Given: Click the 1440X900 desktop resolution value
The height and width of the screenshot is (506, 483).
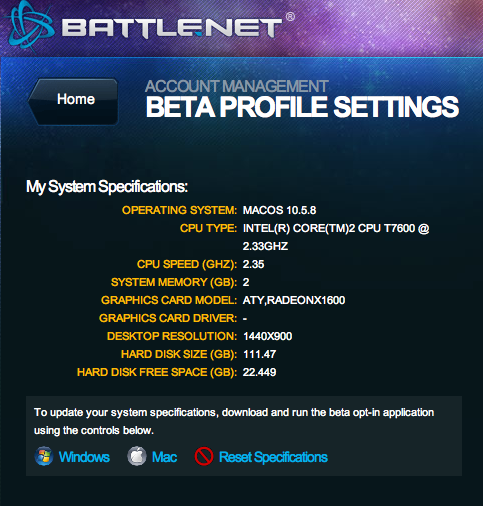Looking at the screenshot, I should (267, 336).
